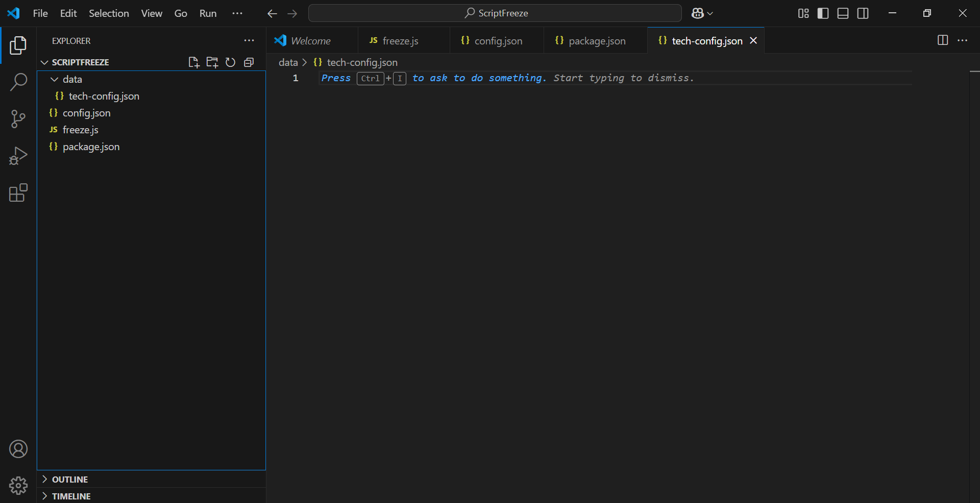Switch to the Welcome tab
980x503 pixels.
(x=311, y=40)
